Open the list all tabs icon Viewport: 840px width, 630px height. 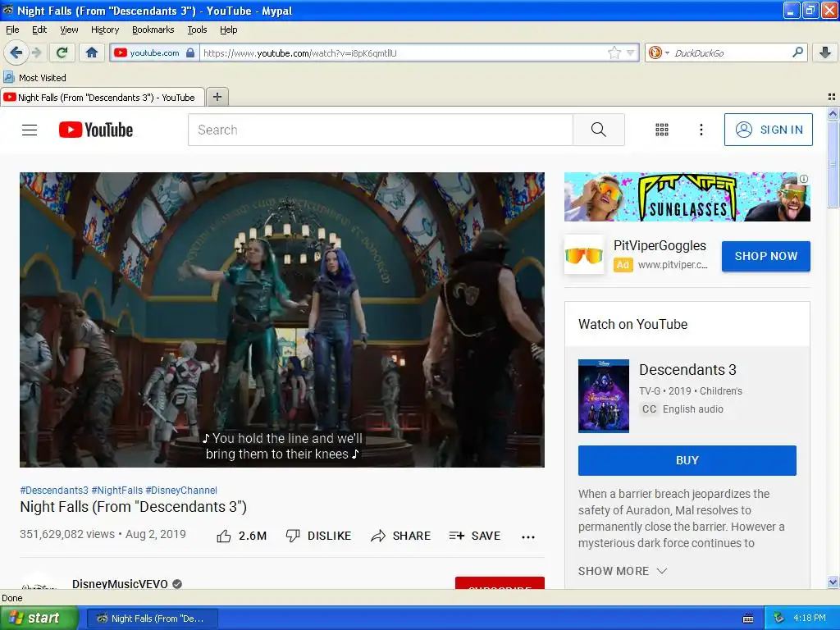click(x=832, y=97)
